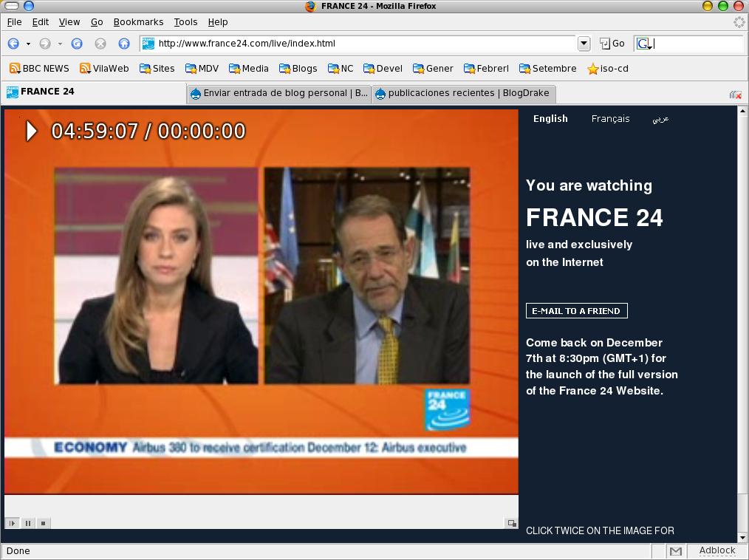The image size is (749, 560).
Task: Open the Go menu
Action: (97, 22)
